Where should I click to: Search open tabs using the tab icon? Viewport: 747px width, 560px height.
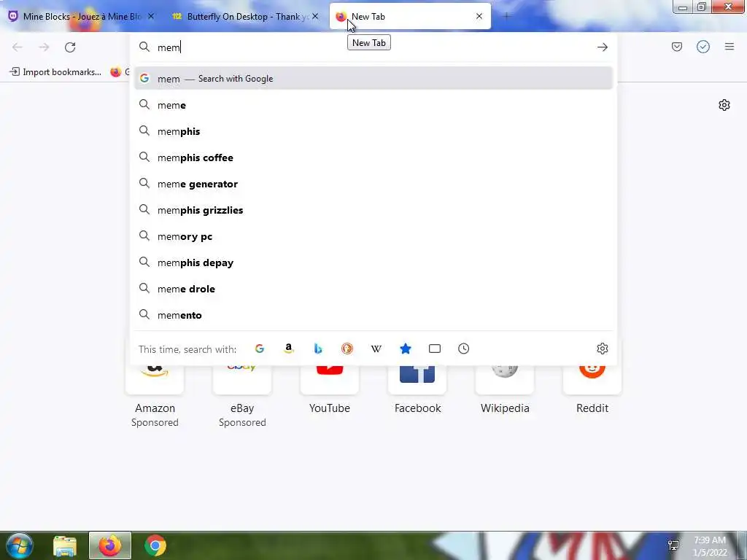pyautogui.click(x=435, y=349)
